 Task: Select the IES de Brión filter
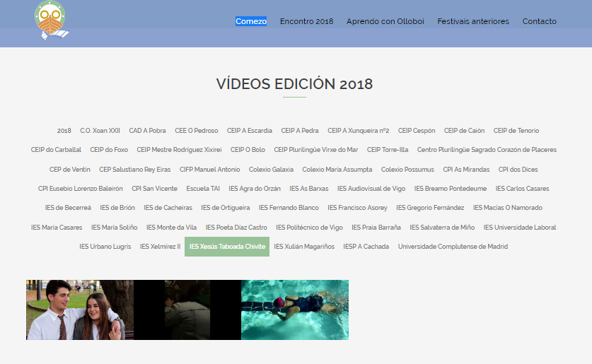click(x=117, y=208)
